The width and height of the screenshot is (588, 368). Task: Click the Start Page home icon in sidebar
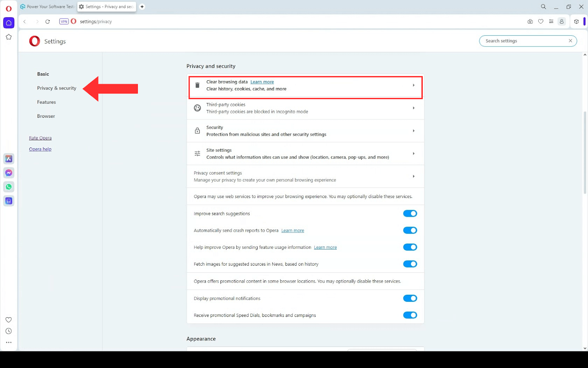[x=9, y=23]
